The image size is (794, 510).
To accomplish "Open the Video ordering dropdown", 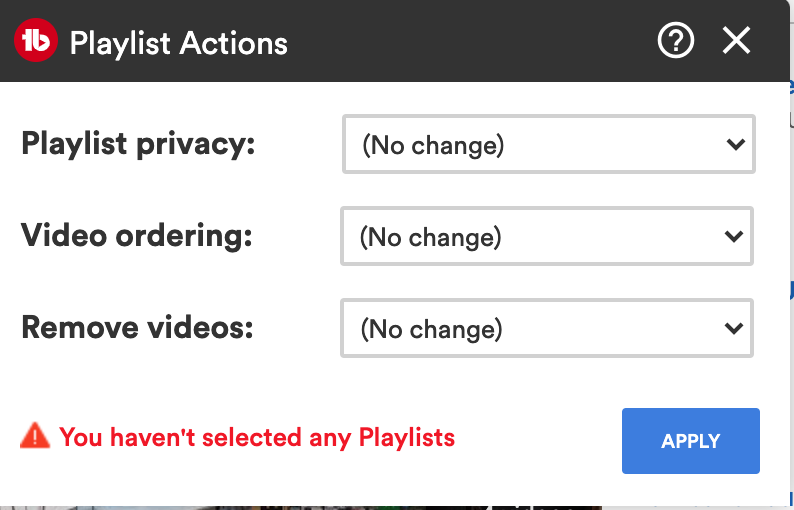I will [x=546, y=237].
